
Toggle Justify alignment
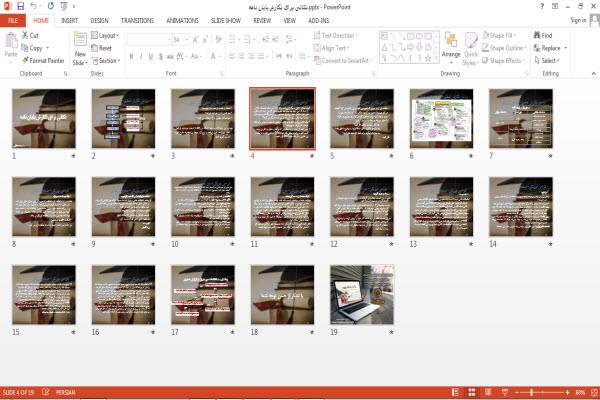pyautogui.click(x=261, y=57)
